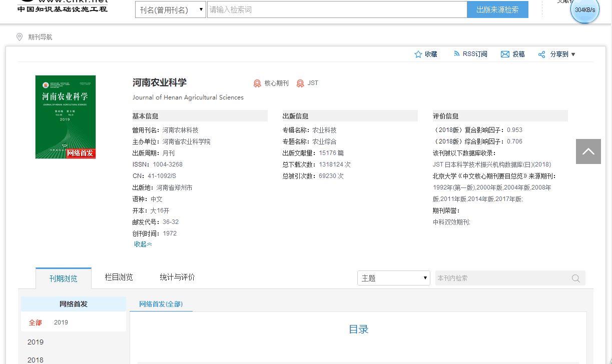The image size is (612, 364).
Task: Click the 出版来源检索 search button
Action: [x=497, y=9]
